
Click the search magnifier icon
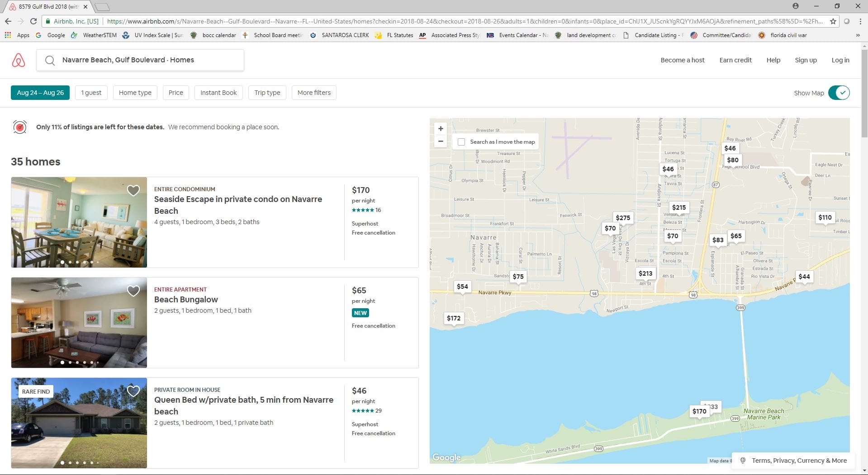(x=50, y=60)
